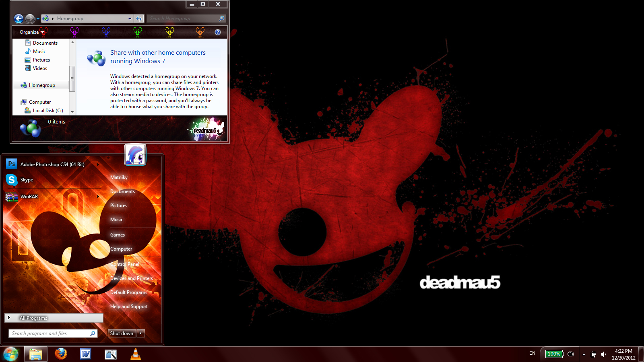Image resolution: width=644 pixels, height=362 pixels.
Task: Click user account picture atop Start menu
Action: 135,155
